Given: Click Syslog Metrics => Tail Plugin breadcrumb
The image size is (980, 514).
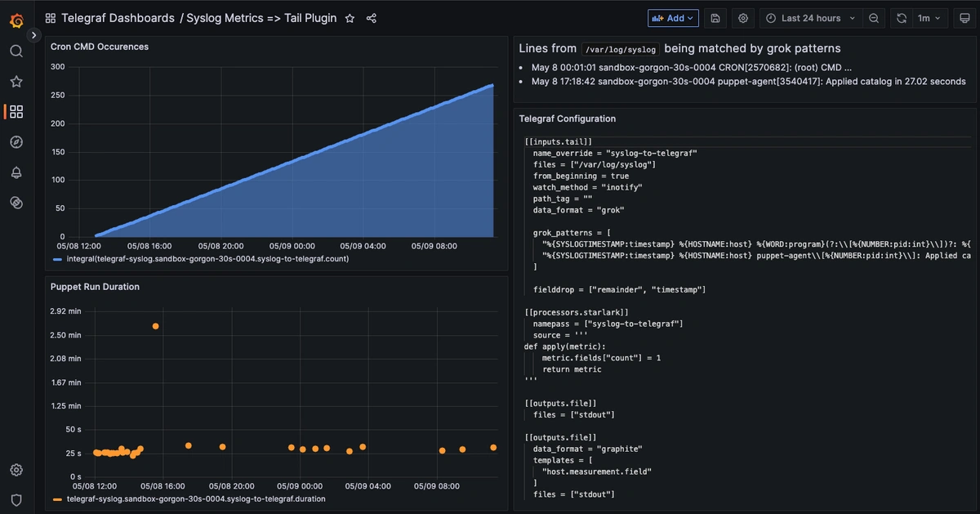Looking at the screenshot, I should [261, 18].
